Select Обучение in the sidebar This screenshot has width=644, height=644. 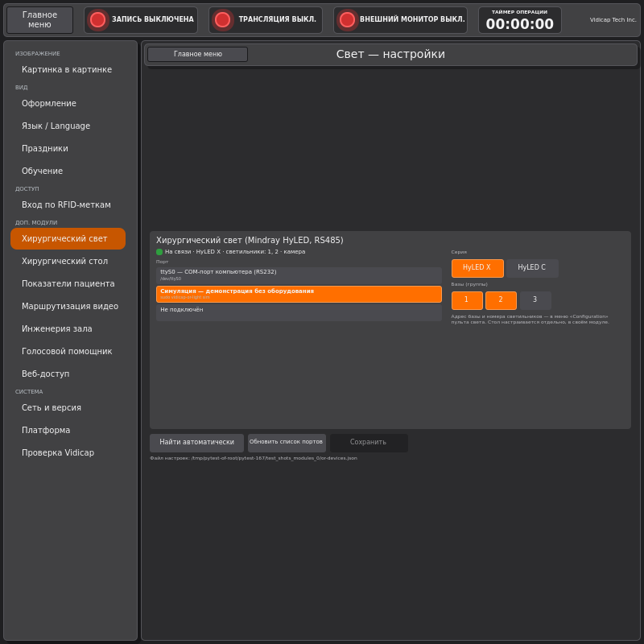[x=68, y=171]
